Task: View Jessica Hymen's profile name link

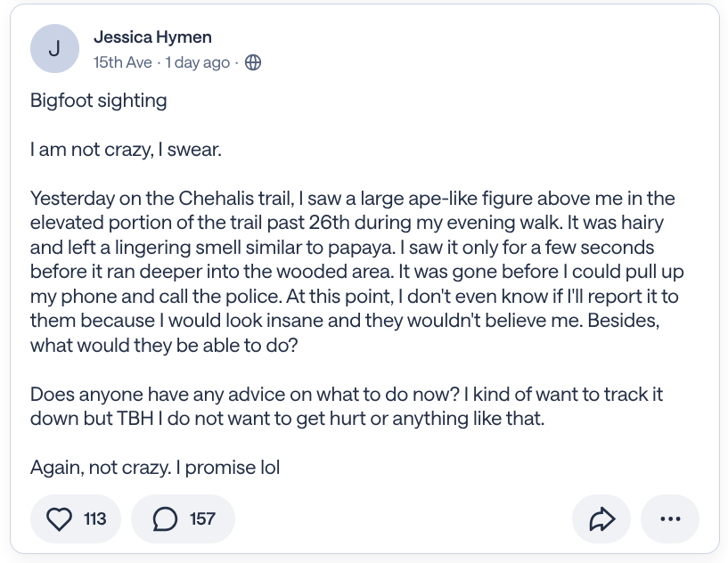Action: (152, 37)
